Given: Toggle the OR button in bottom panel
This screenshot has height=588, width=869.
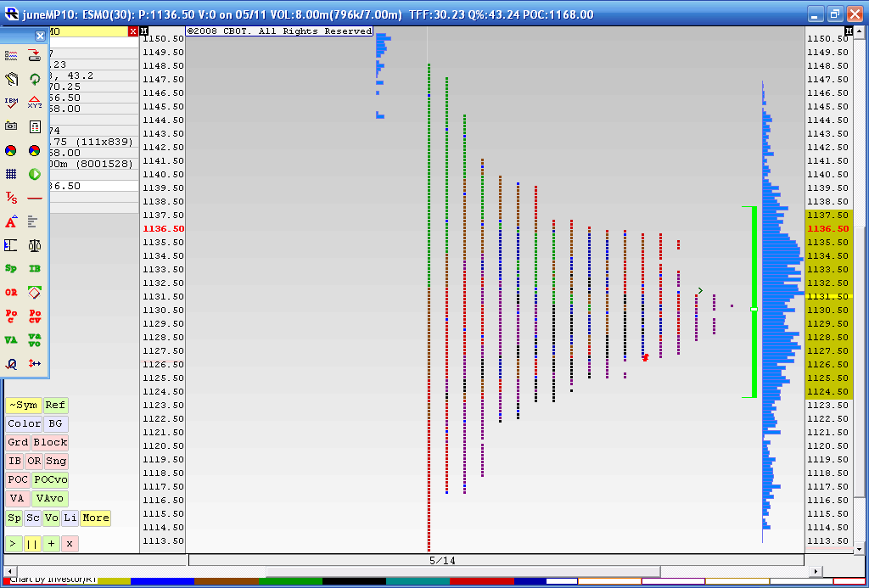Looking at the screenshot, I should [x=34, y=461].
